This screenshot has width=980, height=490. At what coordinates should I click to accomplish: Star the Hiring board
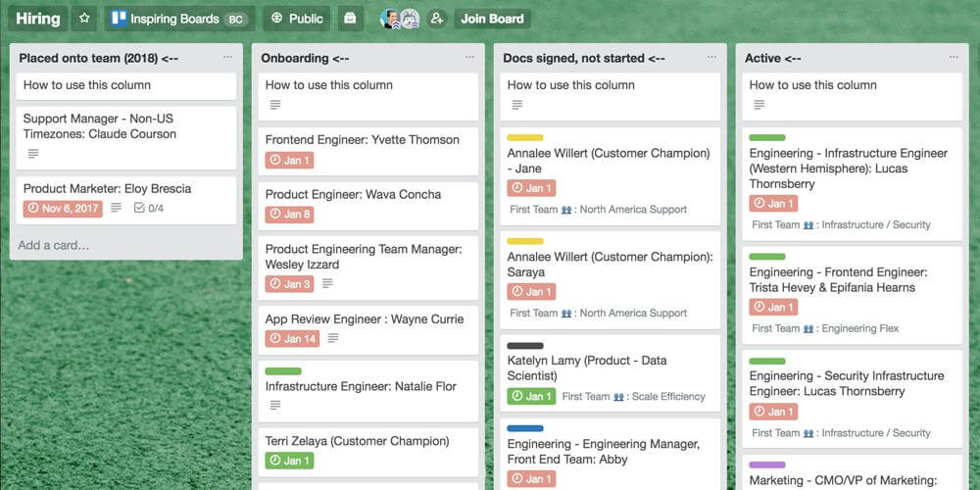pyautogui.click(x=84, y=19)
